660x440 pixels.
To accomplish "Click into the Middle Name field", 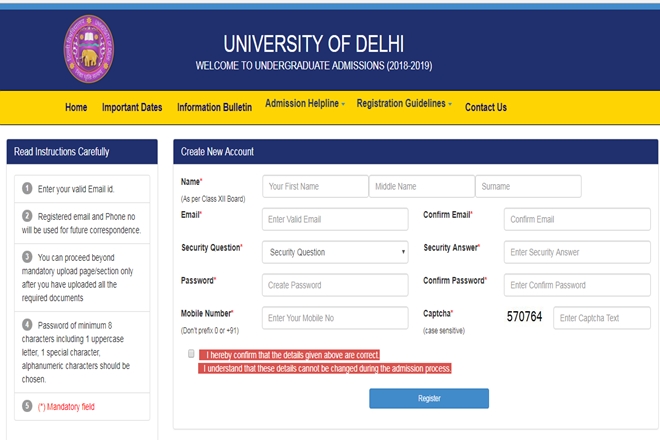I will click(x=422, y=187).
